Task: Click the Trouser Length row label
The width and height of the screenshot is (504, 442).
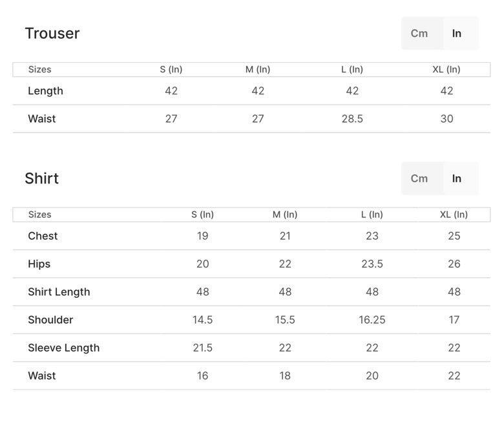Action: (45, 91)
